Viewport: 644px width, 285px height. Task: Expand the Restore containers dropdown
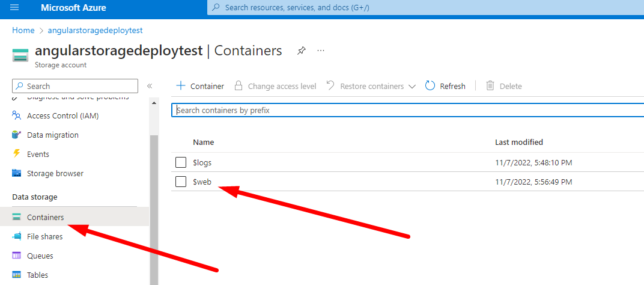(412, 87)
